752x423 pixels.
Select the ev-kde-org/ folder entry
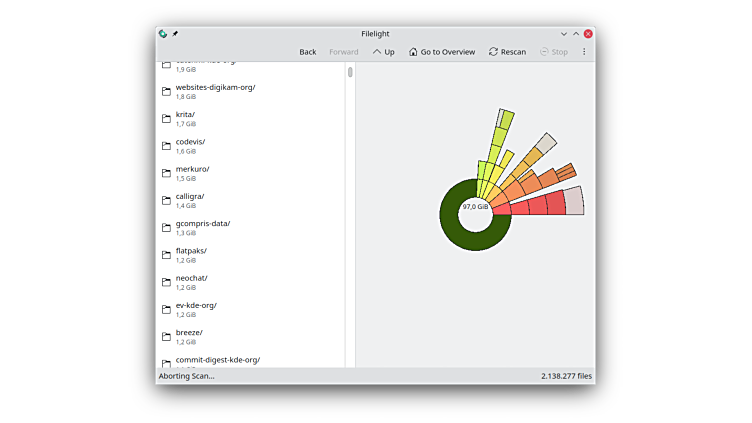tap(196, 306)
